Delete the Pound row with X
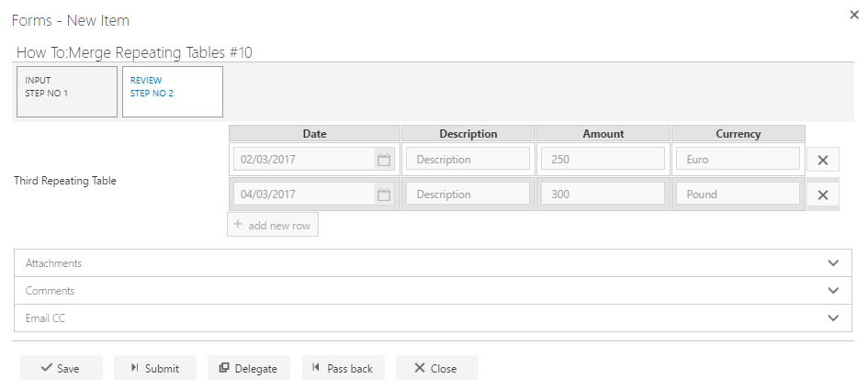868x390 pixels. tap(823, 195)
